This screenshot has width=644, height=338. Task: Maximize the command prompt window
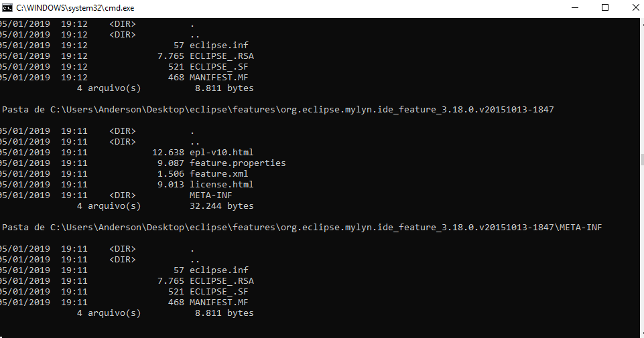(x=605, y=8)
